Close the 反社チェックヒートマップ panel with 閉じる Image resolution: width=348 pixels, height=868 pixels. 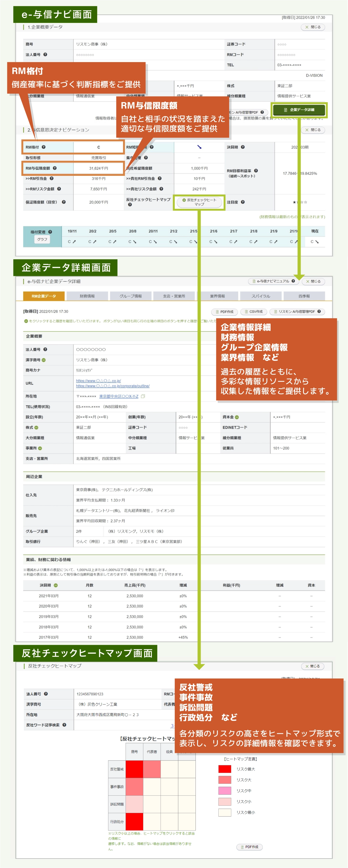coord(312,666)
